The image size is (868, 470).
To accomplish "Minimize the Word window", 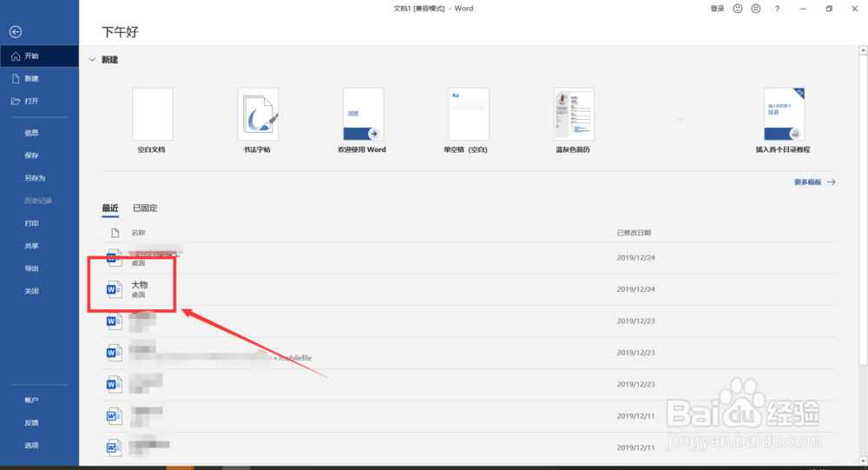I will click(803, 9).
